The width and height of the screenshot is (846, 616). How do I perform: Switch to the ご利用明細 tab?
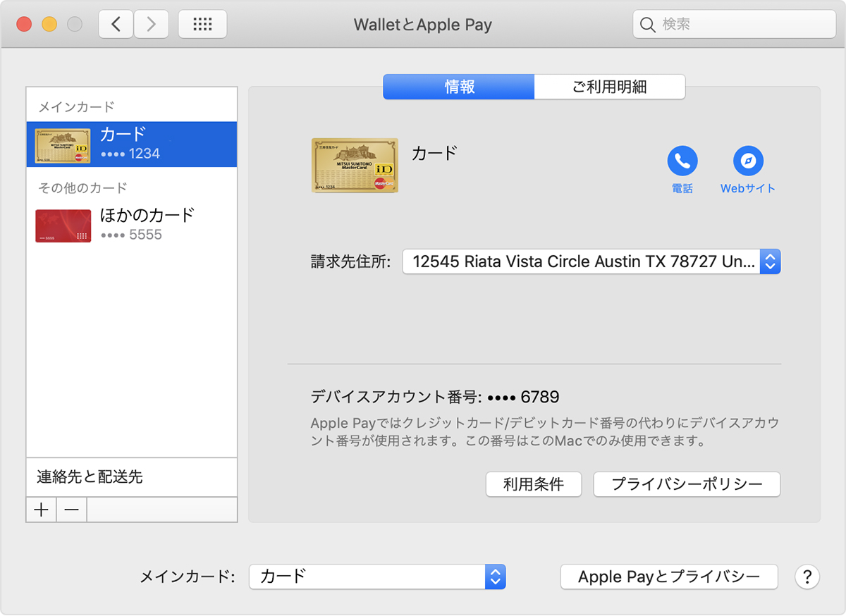610,87
